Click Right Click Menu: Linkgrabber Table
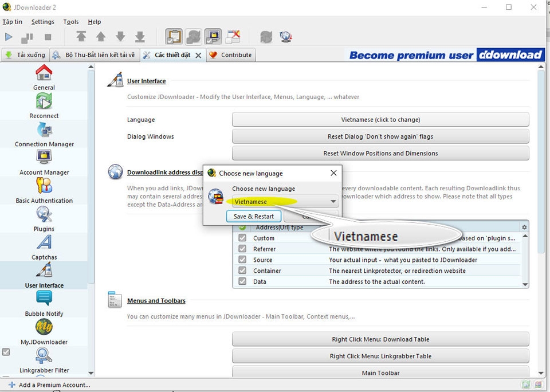This screenshot has height=392, width=550. [x=380, y=356]
